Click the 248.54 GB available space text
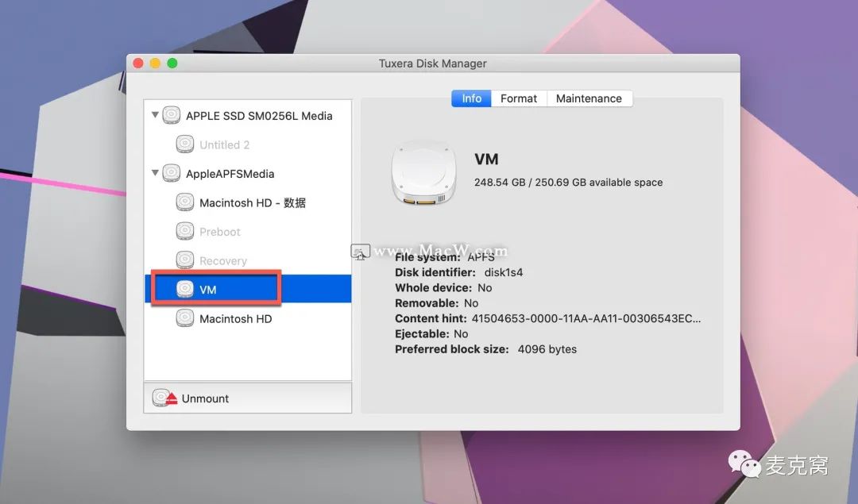The image size is (858, 504). point(568,182)
